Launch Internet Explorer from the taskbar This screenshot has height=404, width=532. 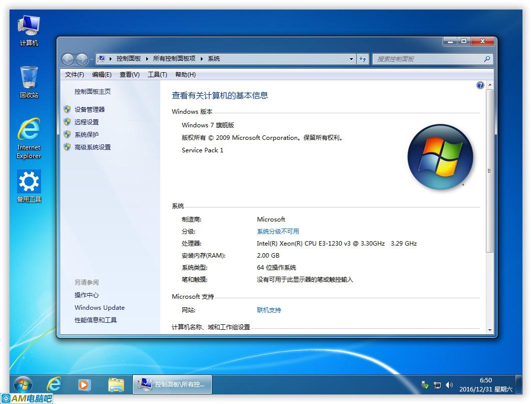point(54,384)
